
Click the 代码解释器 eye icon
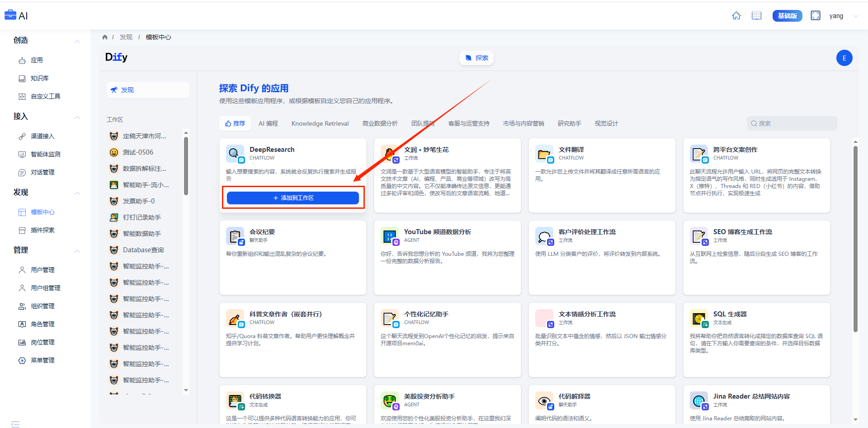544,400
